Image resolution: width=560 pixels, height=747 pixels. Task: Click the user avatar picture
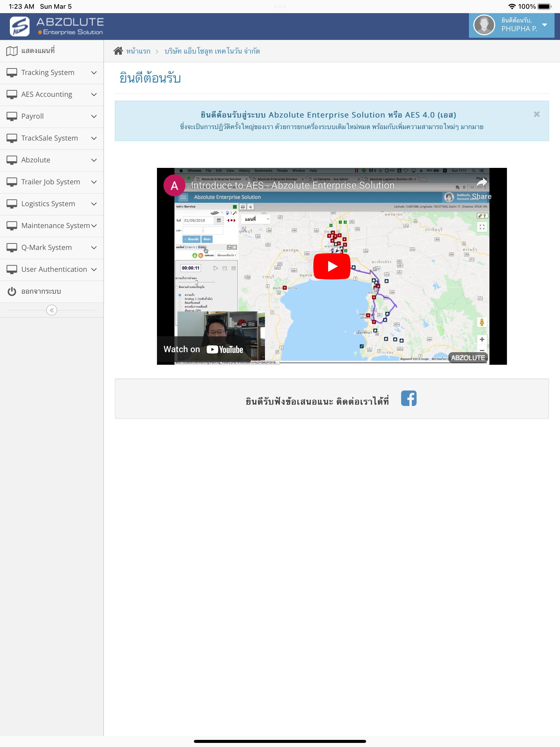point(484,25)
